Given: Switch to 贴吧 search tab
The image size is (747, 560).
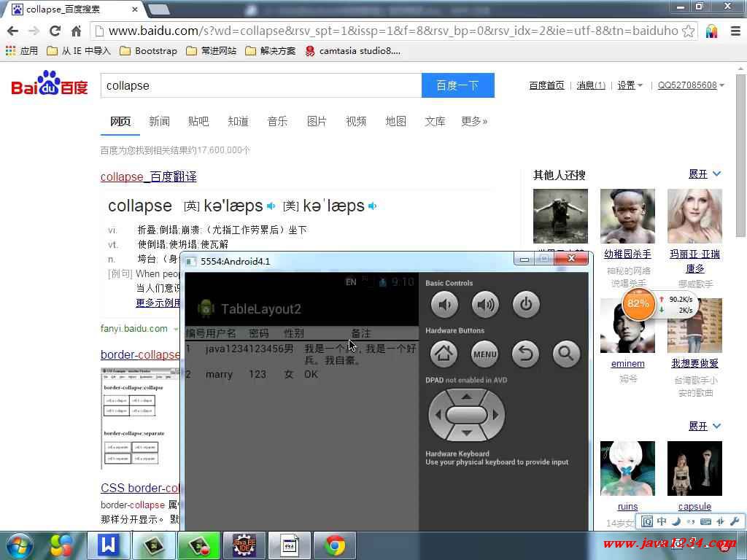Looking at the screenshot, I should pyautogui.click(x=198, y=121).
